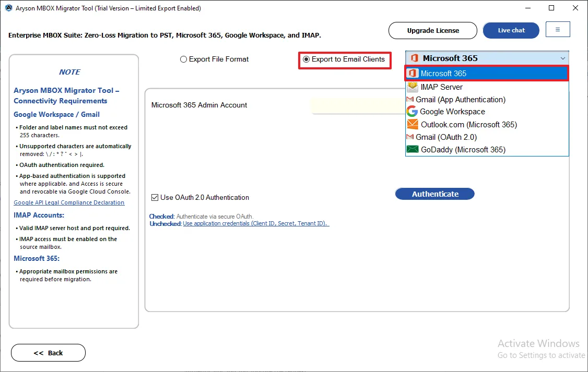
Task: Collapse the email client dropdown arrow
Action: pyautogui.click(x=562, y=58)
